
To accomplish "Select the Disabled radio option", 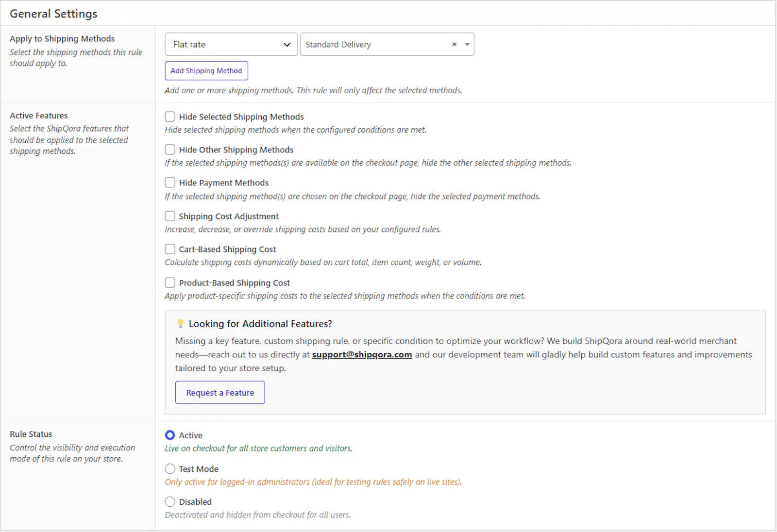I will coord(170,501).
